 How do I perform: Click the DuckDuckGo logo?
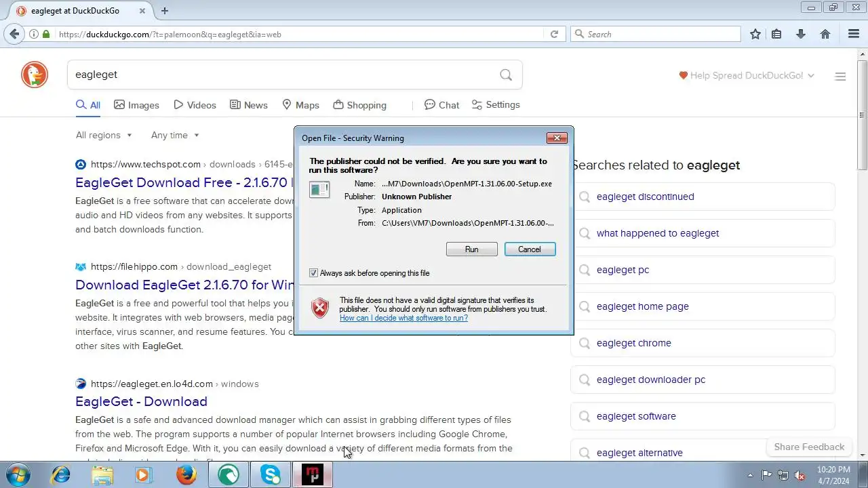35,75
